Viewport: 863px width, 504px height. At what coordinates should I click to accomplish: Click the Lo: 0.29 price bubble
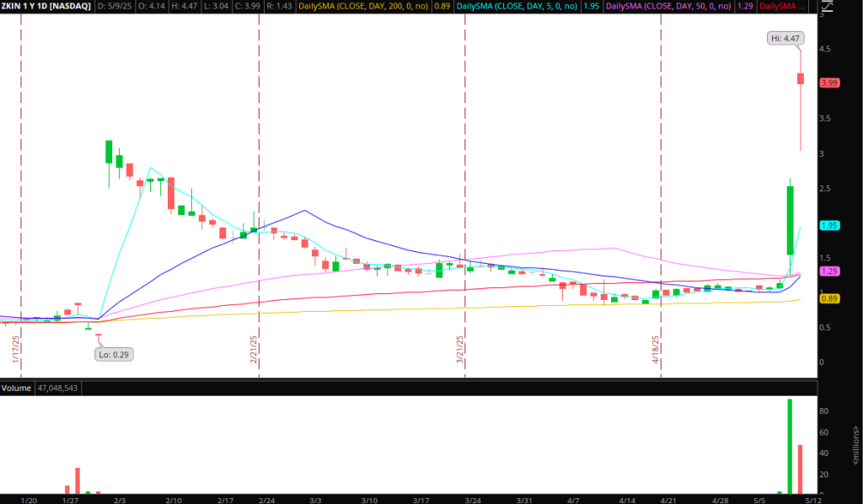pyautogui.click(x=114, y=355)
